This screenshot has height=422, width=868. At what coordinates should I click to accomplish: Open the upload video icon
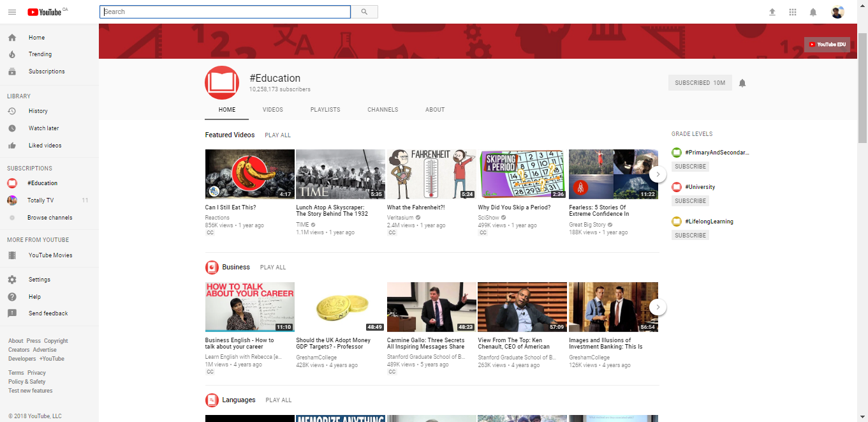772,12
